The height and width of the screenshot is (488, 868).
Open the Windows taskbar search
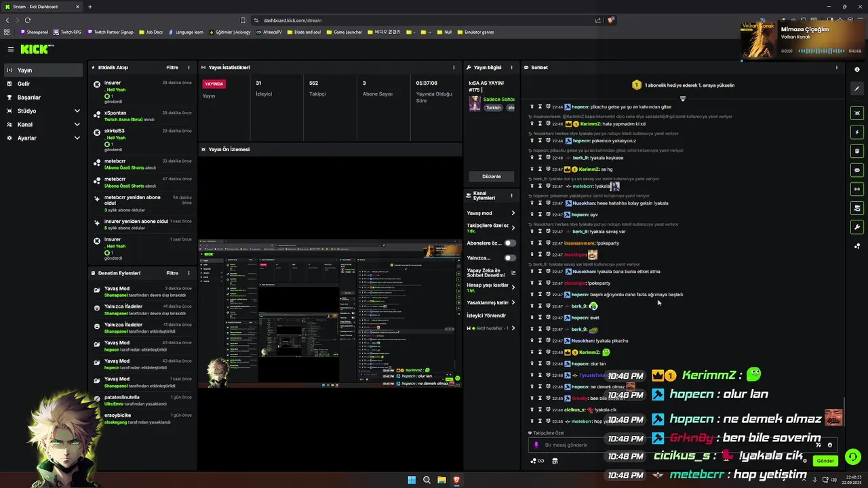[x=427, y=480]
